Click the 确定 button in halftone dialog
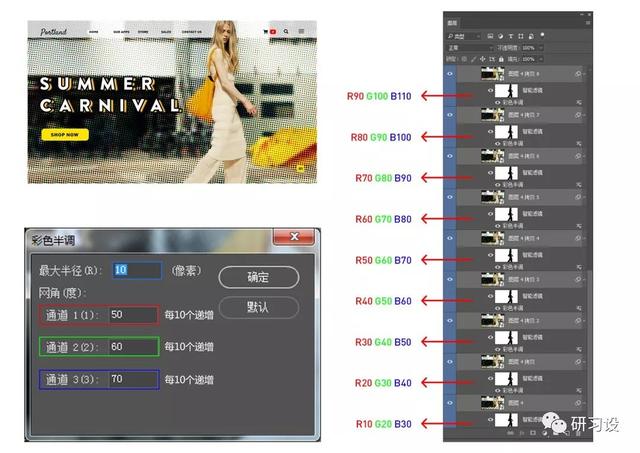 [258, 276]
